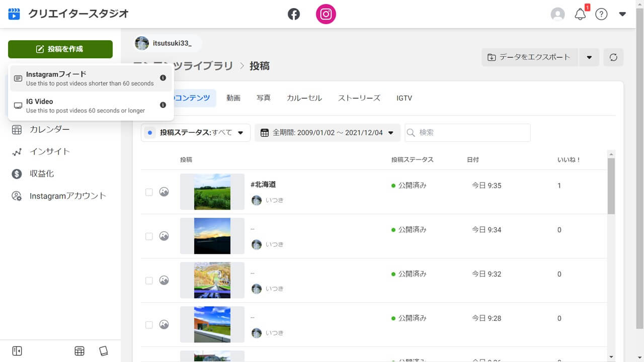Screen dimensions: 644x362
Task: Click the pages icon at sidebar bottom
Action: click(x=104, y=351)
